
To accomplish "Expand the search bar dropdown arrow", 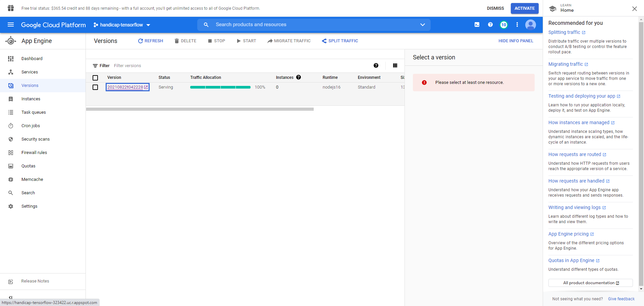I will (x=423, y=24).
